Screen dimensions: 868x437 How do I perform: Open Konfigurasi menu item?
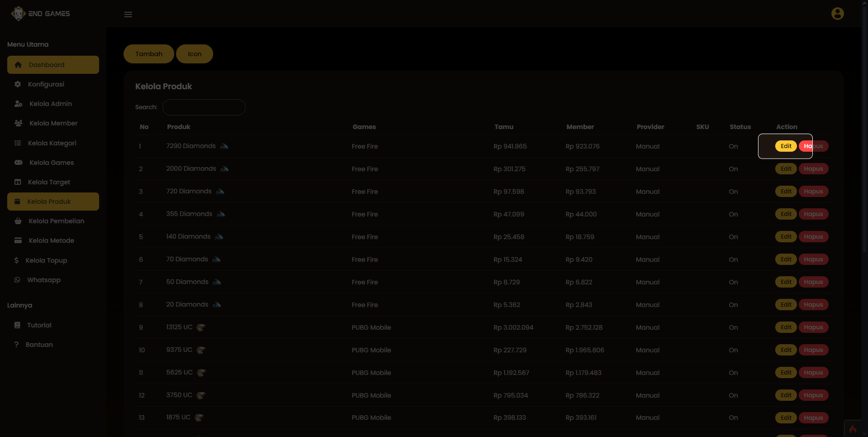(53, 84)
